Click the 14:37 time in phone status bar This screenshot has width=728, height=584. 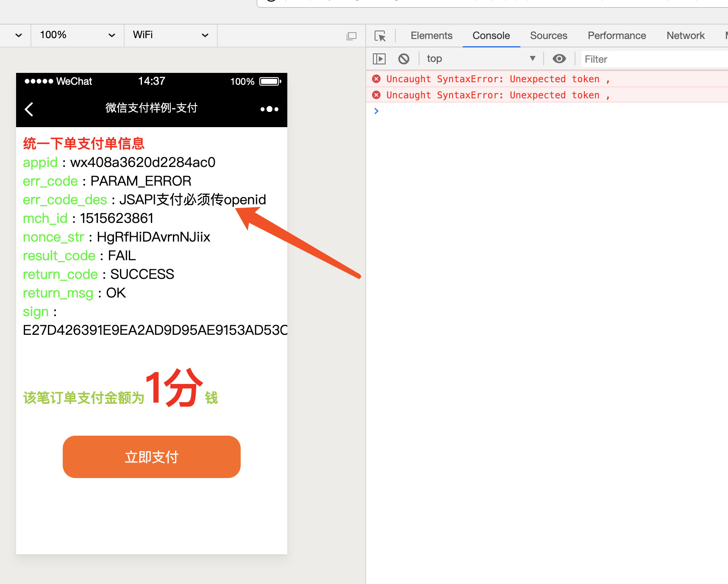pyautogui.click(x=152, y=81)
